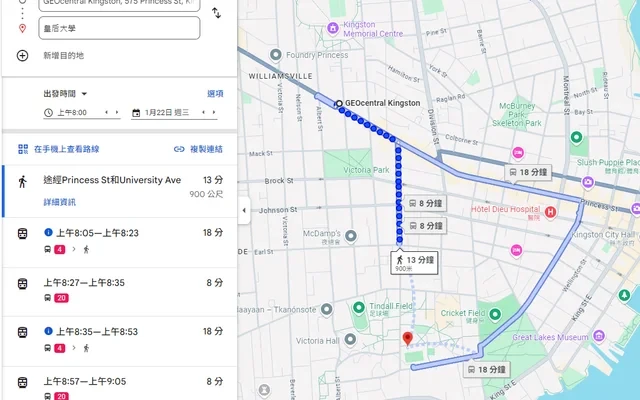Step time later with right arrow
This screenshot has height=400, width=640.
pyautogui.click(x=117, y=112)
